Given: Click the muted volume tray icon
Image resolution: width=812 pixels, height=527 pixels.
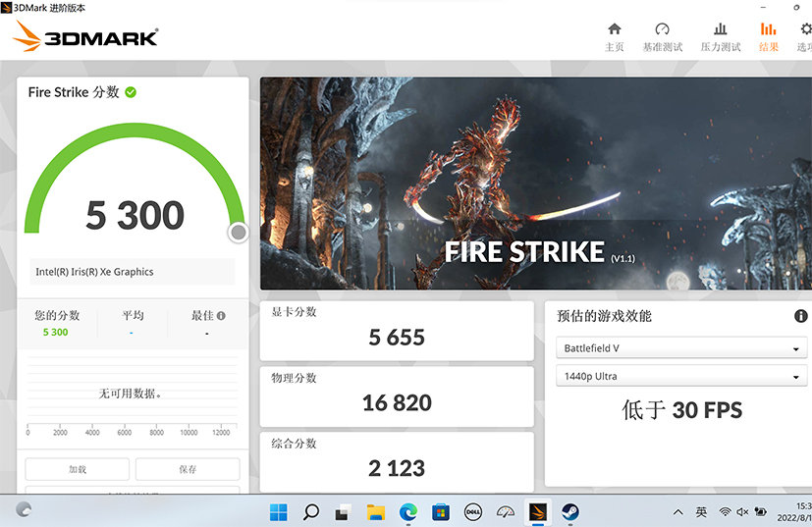Looking at the screenshot, I should click(x=742, y=512).
